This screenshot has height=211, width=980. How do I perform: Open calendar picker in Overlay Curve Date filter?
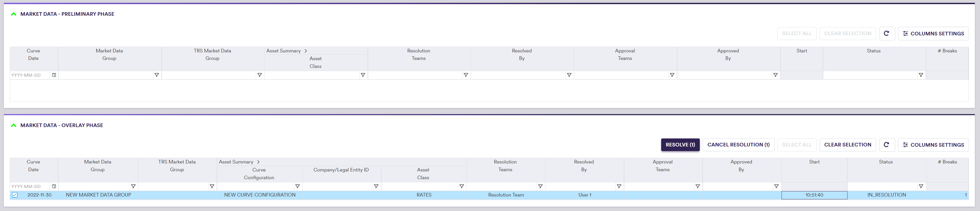[54, 186]
